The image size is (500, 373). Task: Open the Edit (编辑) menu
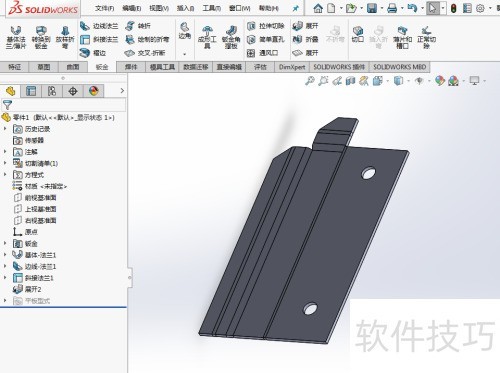(x=131, y=8)
